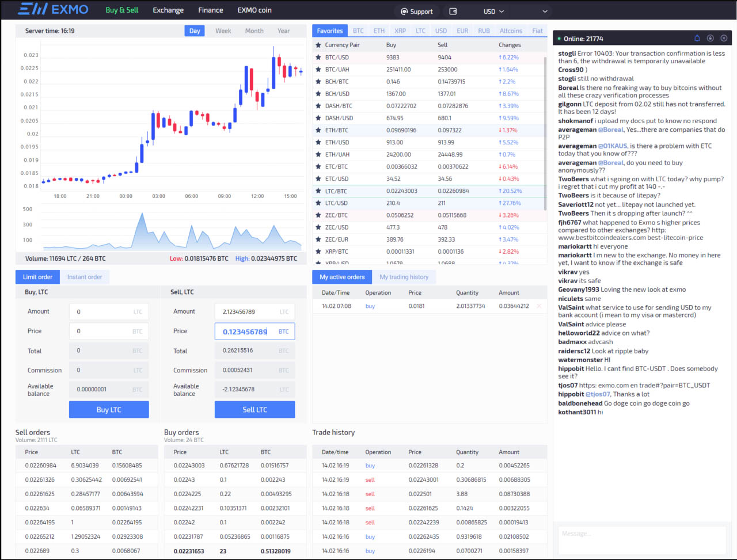
Task: Open the Buy & Sell menu
Action: (122, 10)
